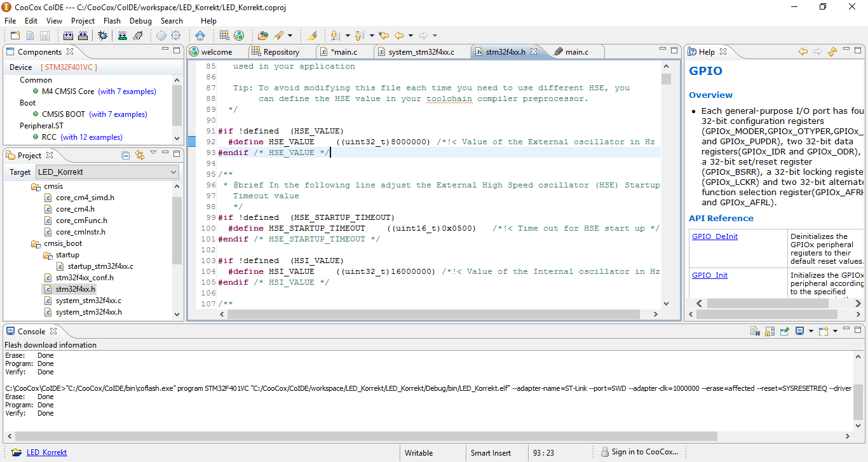Open the Configuration gear icon in toolbar
Image resolution: width=868 pixels, height=462 pixels.
161,36
